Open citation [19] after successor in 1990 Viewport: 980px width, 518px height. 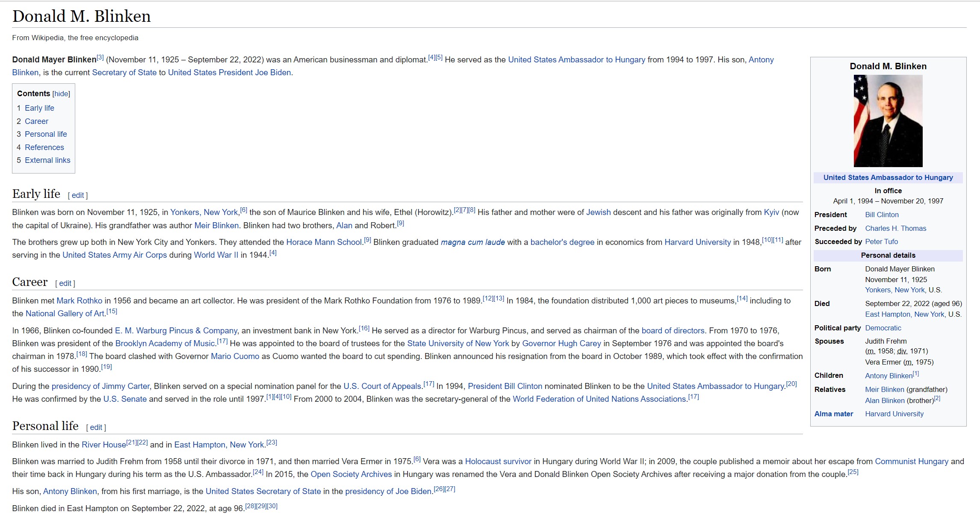pyautogui.click(x=106, y=367)
